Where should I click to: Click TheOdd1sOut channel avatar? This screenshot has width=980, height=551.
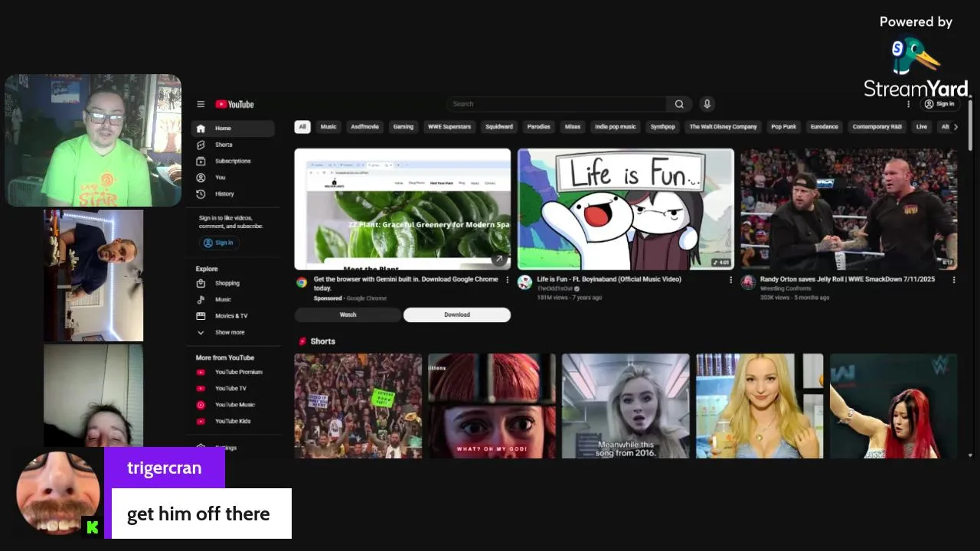click(524, 282)
